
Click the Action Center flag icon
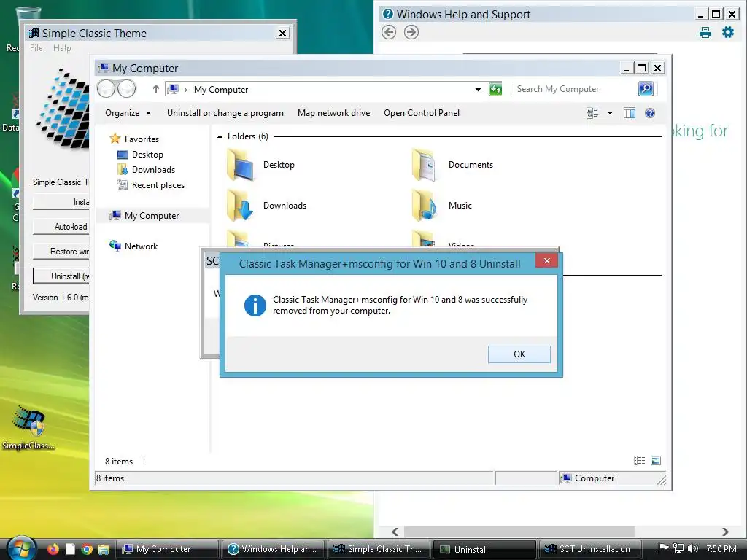[662, 548]
